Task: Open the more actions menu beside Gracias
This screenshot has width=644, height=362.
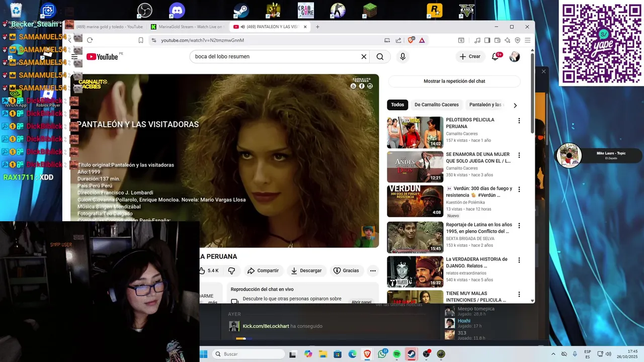Action: pos(373,270)
